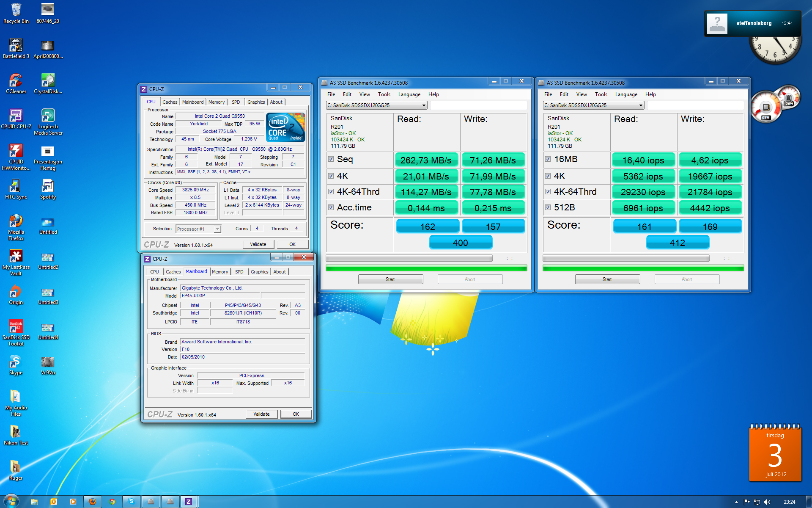Toggle the 512B test checkbox
812x508 pixels.
(548, 207)
